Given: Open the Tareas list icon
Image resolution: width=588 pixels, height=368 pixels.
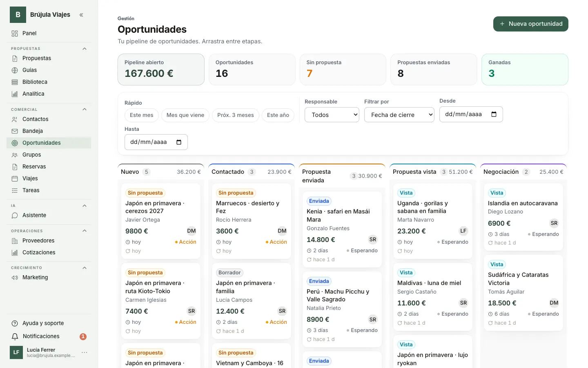Looking at the screenshot, I should pos(15,191).
